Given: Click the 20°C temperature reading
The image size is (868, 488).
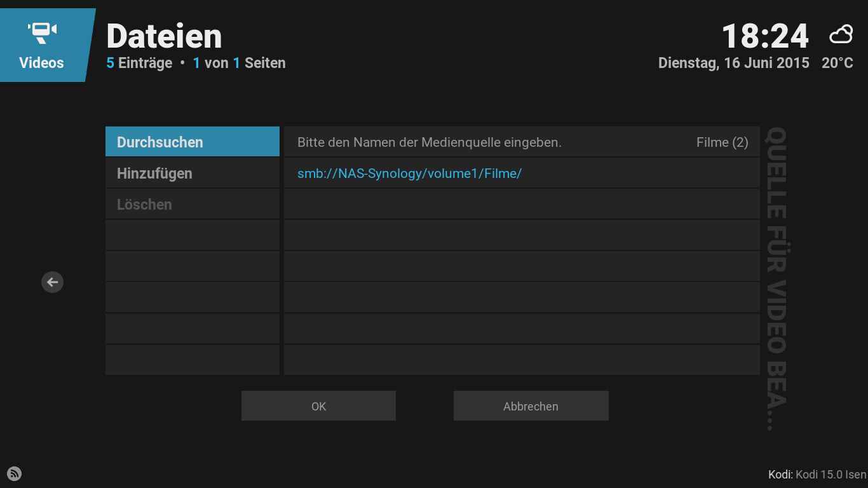Looking at the screenshot, I should click(x=837, y=63).
